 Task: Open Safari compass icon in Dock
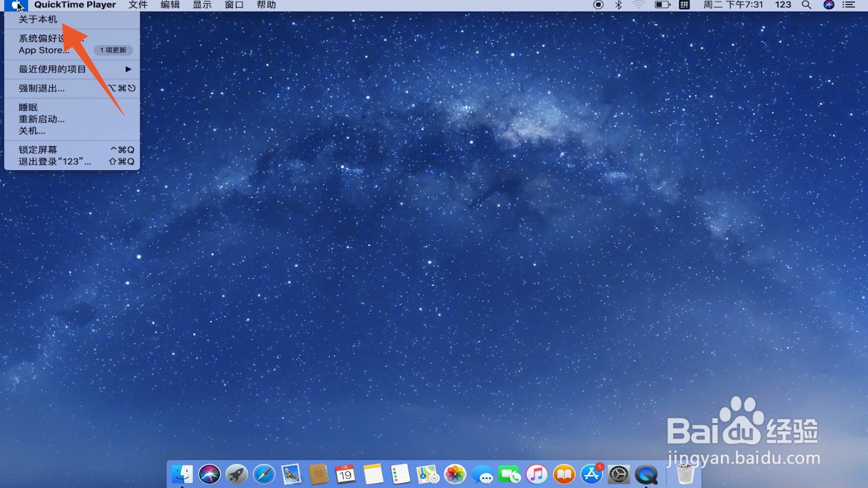click(x=264, y=474)
